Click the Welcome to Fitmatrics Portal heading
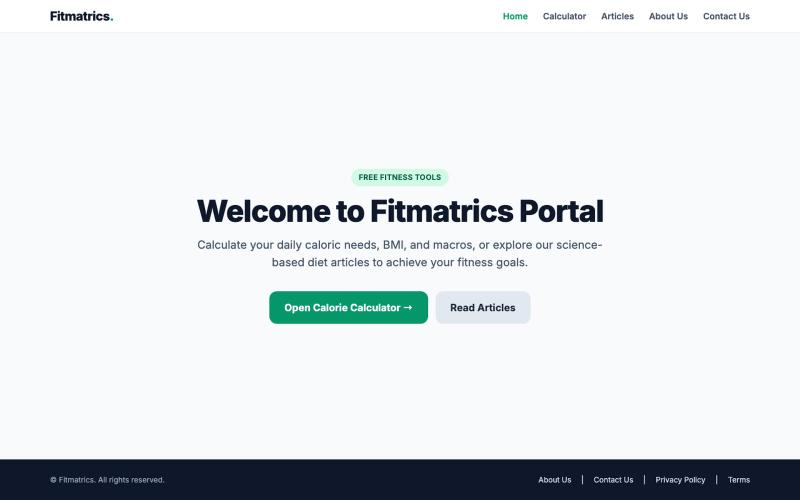This screenshot has height=500, width=800. click(x=400, y=211)
